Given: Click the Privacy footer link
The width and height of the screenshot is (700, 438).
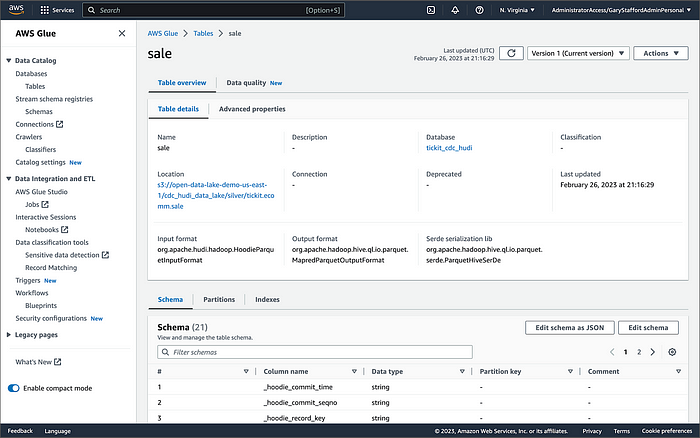Looking at the screenshot, I should coord(592,431).
